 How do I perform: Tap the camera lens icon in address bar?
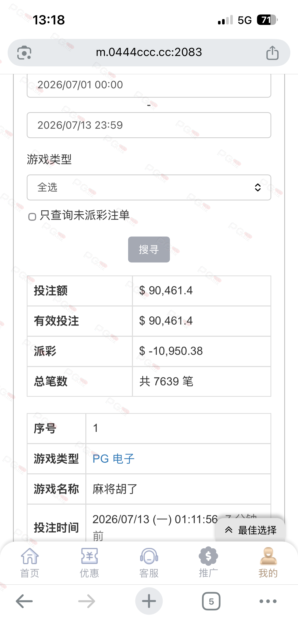coord(24,53)
